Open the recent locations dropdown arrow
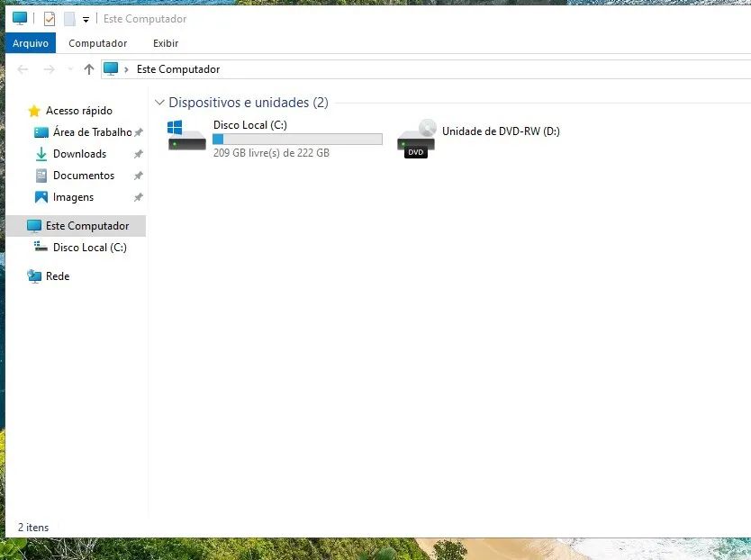The width and height of the screenshot is (751, 560). [x=70, y=69]
